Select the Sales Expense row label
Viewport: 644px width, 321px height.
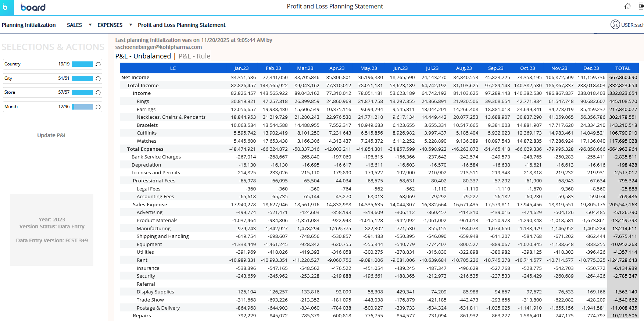(x=150, y=204)
